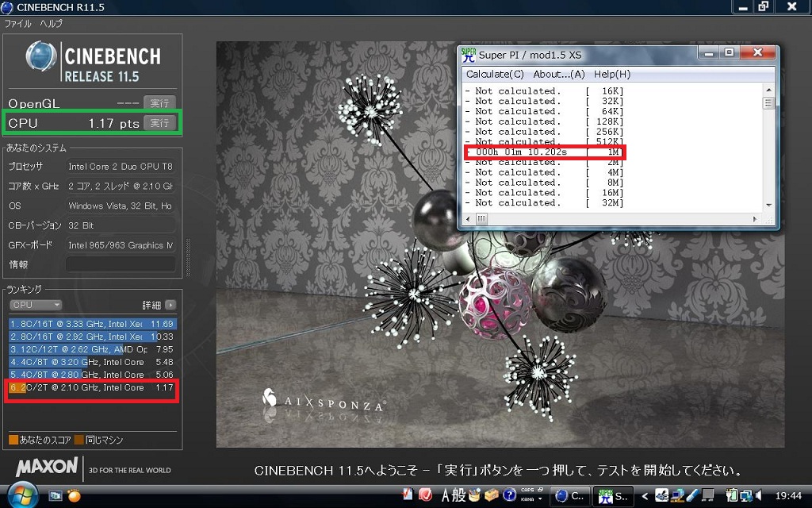Restore the Cinebench window
The height and width of the screenshot is (508, 812).
764,6
